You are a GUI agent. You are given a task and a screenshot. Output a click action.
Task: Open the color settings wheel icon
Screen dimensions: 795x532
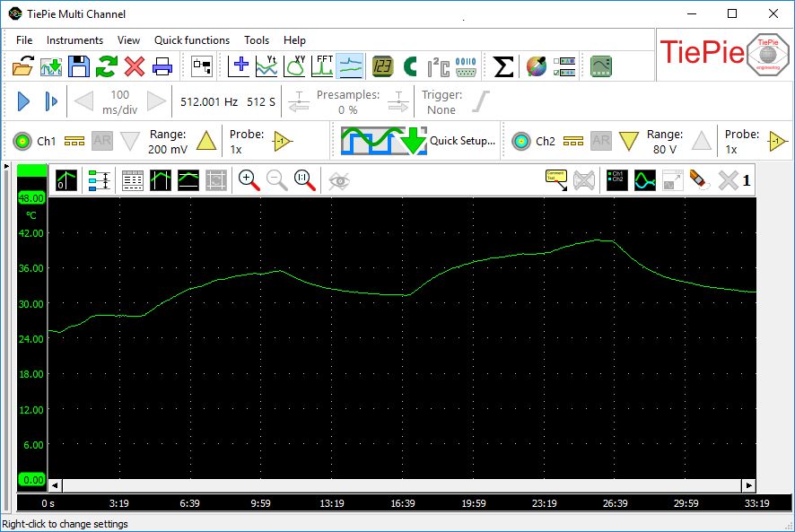point(537,65)
